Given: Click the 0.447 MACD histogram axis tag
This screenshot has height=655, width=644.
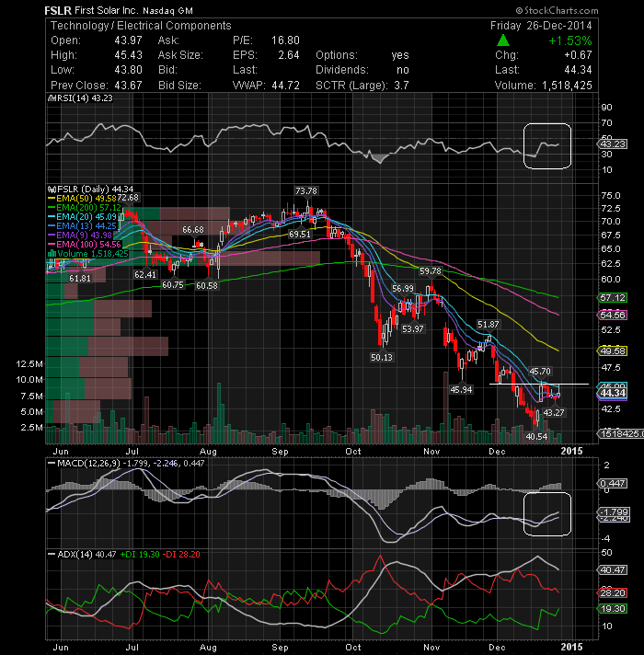Looking at the screenshot, I should (613, 483).
